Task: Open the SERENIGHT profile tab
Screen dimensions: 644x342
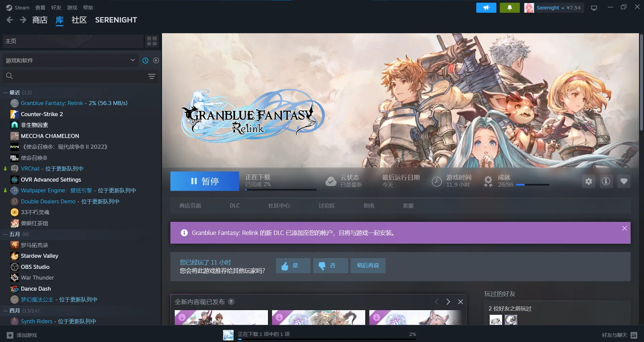Action: (116, 20)
